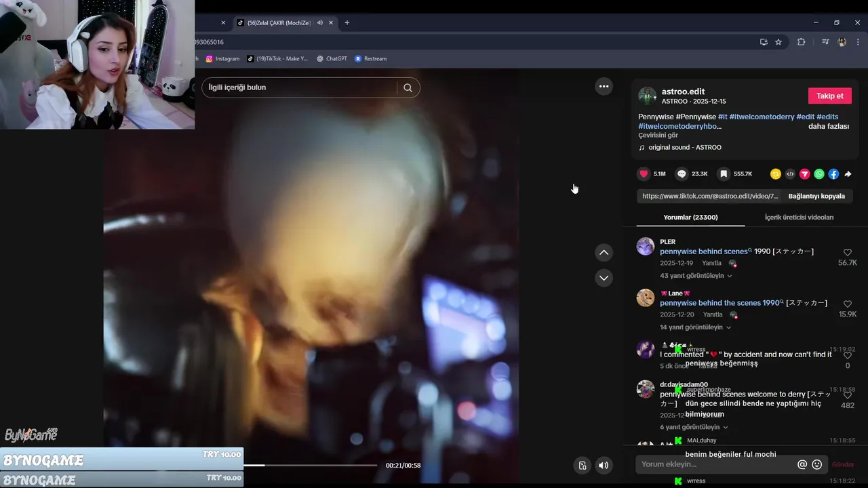Expand description with daha fazlası
The image size is (868, 488).
coord(828,126)
